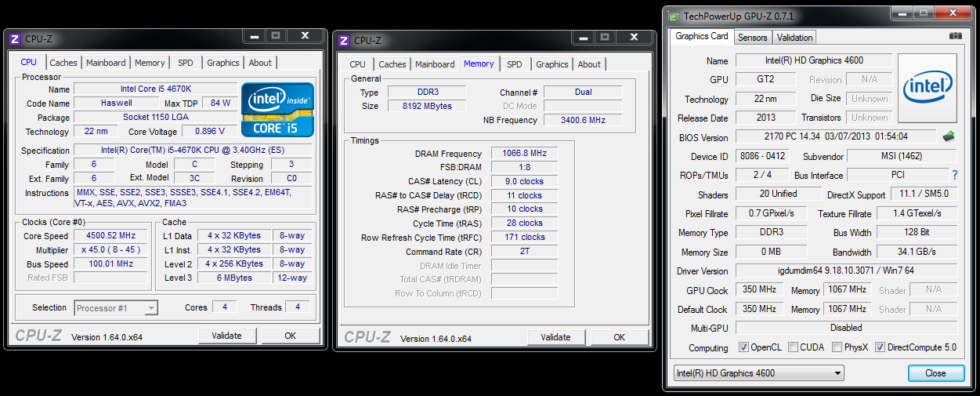Open the About tab in the CPU window
The image size is (980, 396).
coord(260,63)
